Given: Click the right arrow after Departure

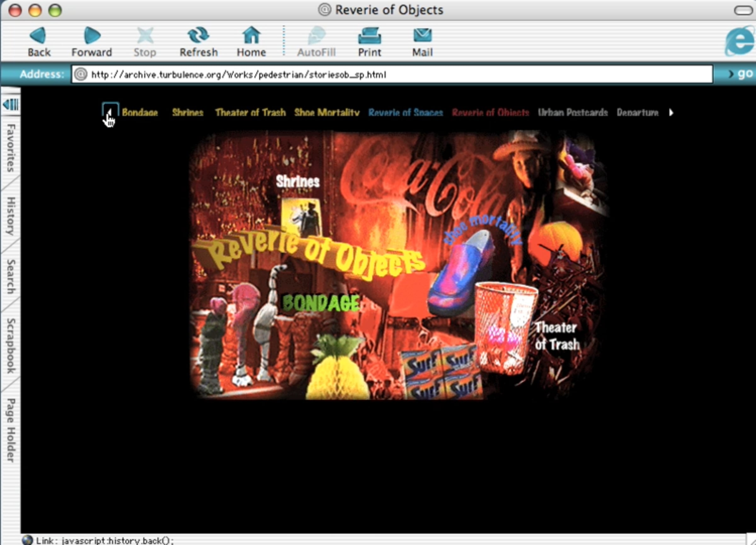Looking at the screenshot, I should click(671, 113).
